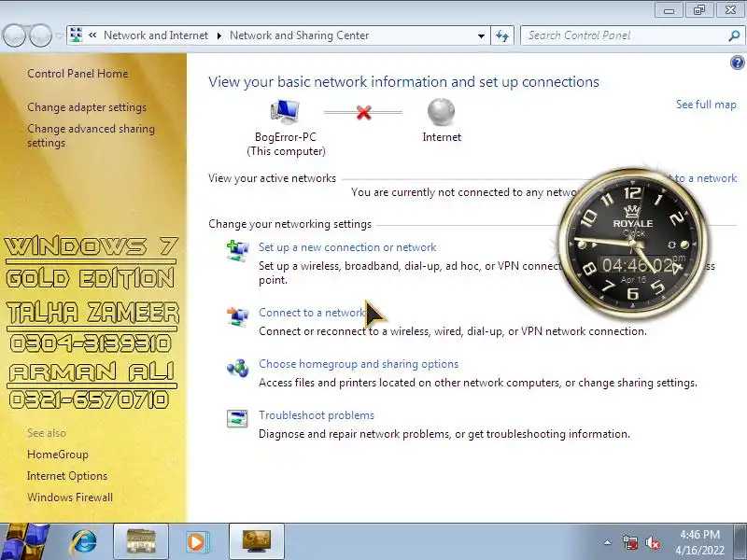Click the Set up new connection icon
Screen dimensions: 747x560
pos(237,250)
